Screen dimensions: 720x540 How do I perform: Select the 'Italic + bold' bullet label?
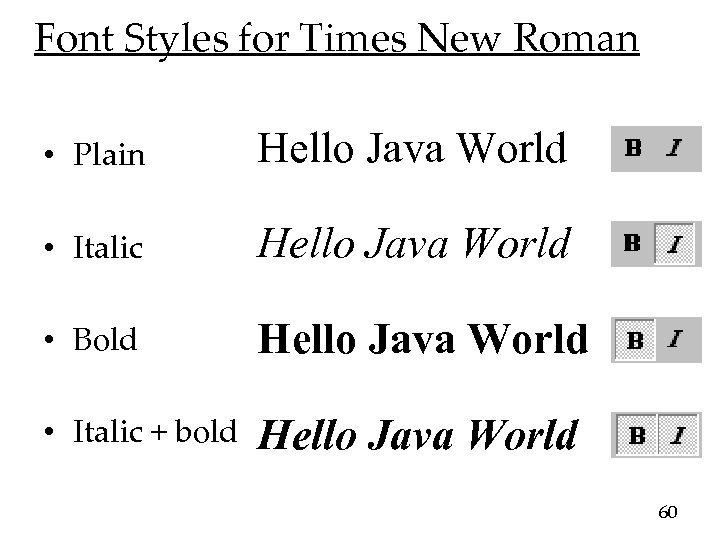pos(155,431)
